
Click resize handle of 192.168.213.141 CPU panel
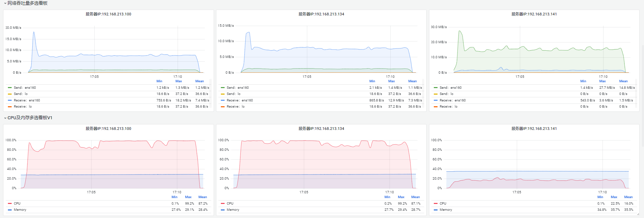pyautogui.click(x=637, y=214)
